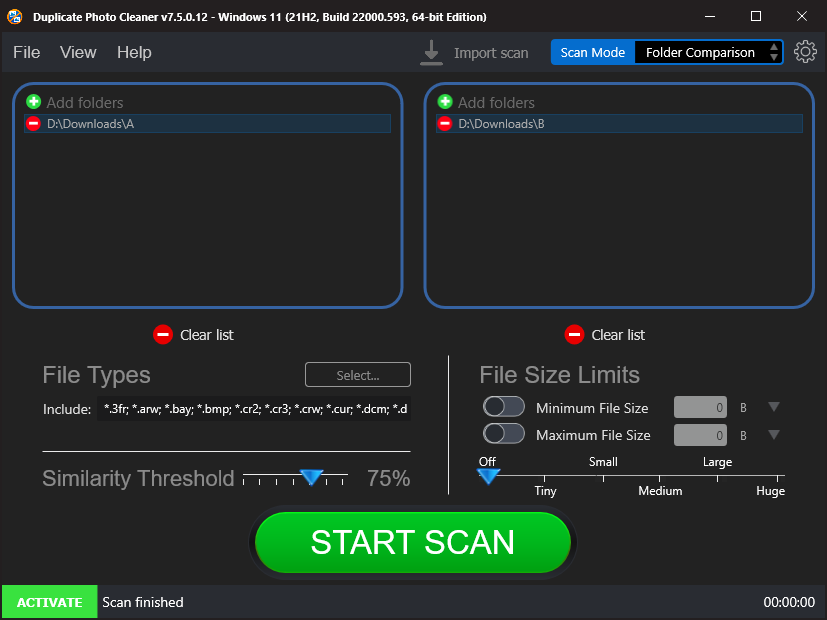Click the Medium tick on file size slider
The height and width of the screenshot is (620, 827).
(659, 478)
